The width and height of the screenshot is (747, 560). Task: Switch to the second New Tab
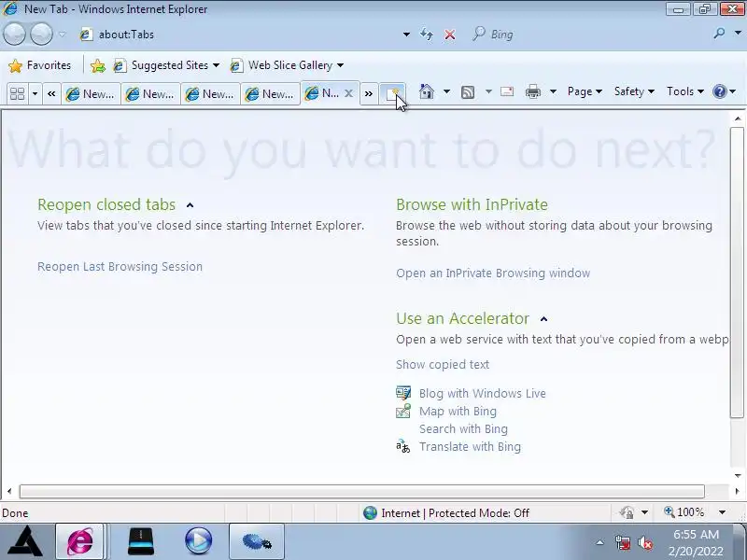(150, 94)
